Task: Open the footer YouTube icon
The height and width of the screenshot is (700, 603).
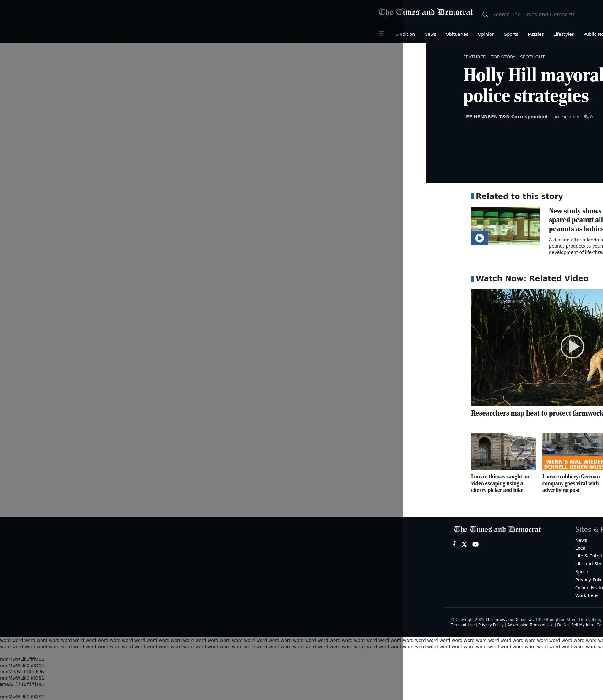Action: pos(475,544)
